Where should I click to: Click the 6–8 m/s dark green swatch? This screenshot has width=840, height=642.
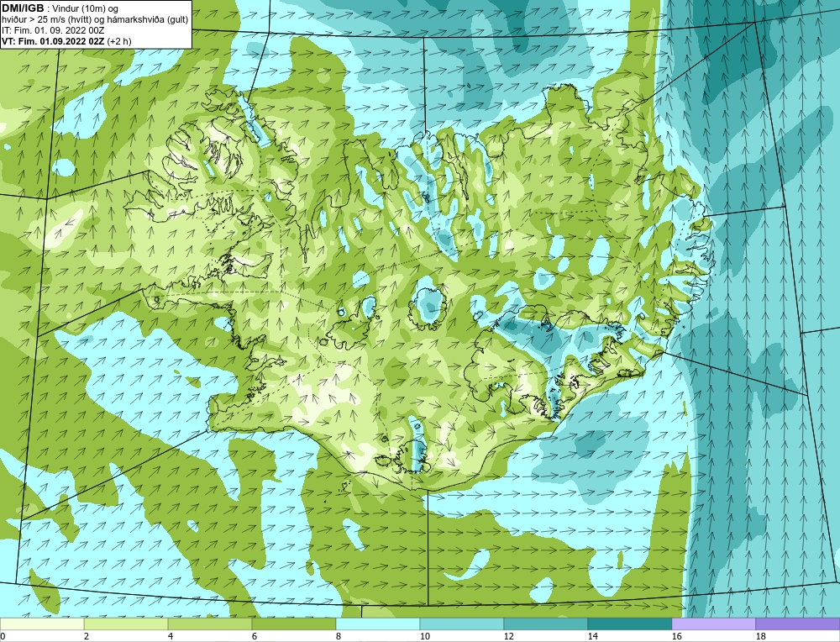coord(293,624)
